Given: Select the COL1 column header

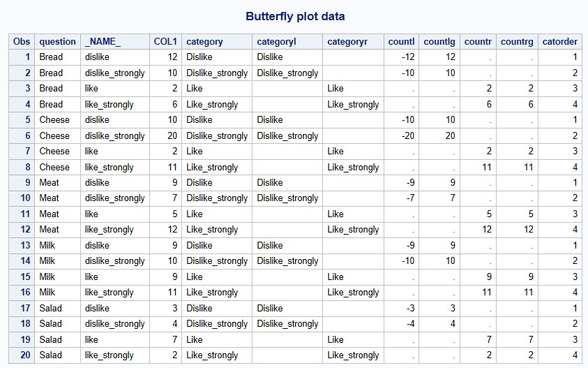Looking at the screenshot, I should [165, 42].
